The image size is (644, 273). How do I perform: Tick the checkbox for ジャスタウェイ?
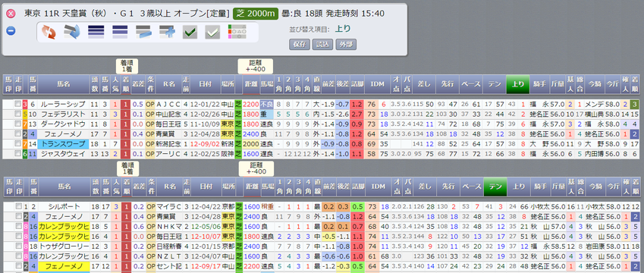(x=17, y=153)
